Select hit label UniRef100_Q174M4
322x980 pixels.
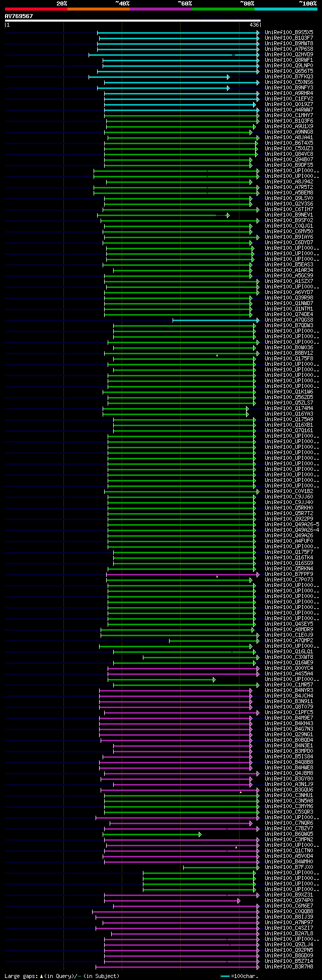[289, 408]
